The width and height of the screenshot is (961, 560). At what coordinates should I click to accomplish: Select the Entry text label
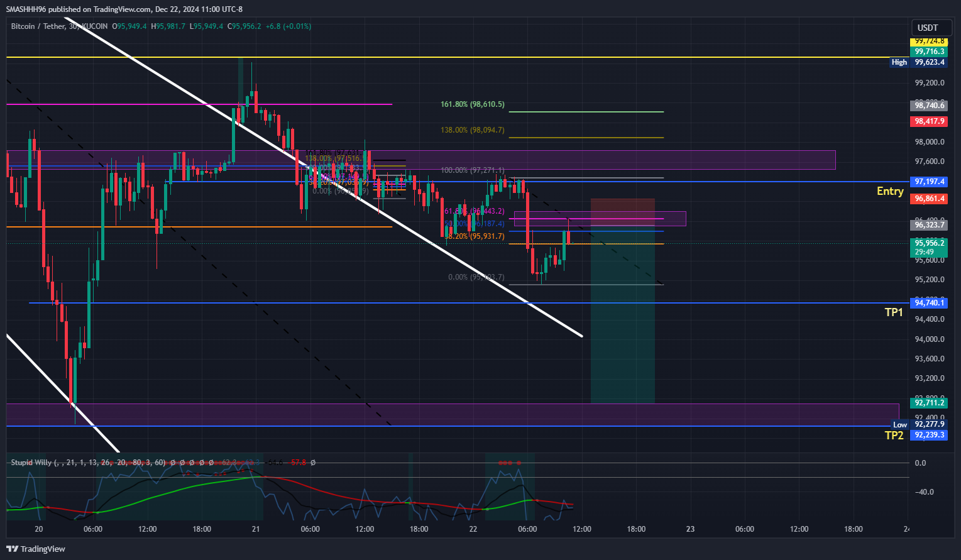890,191
